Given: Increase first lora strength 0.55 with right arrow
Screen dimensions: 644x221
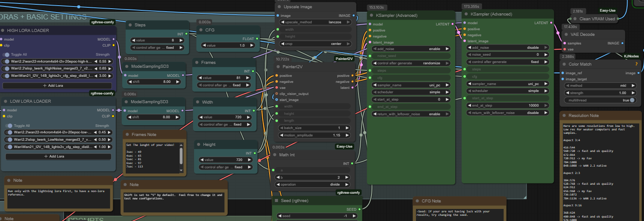Looking at the screenshot, I should pyautogui.click(x=109, y=61).
